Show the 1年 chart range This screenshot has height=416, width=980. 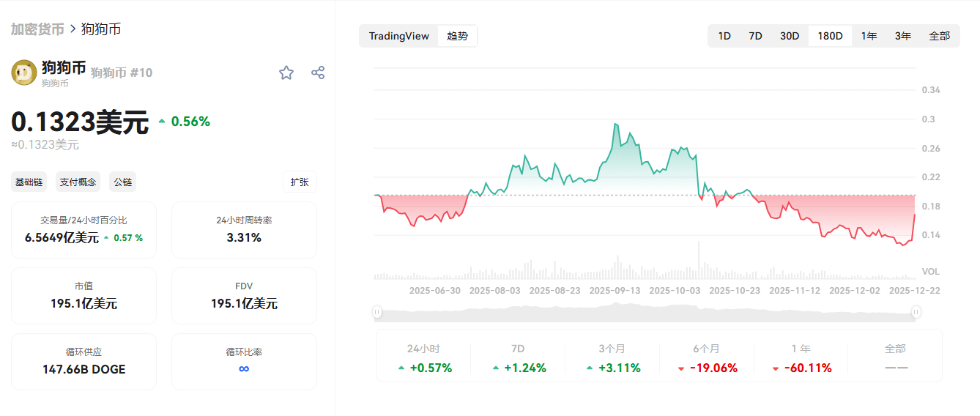(869, 36)
